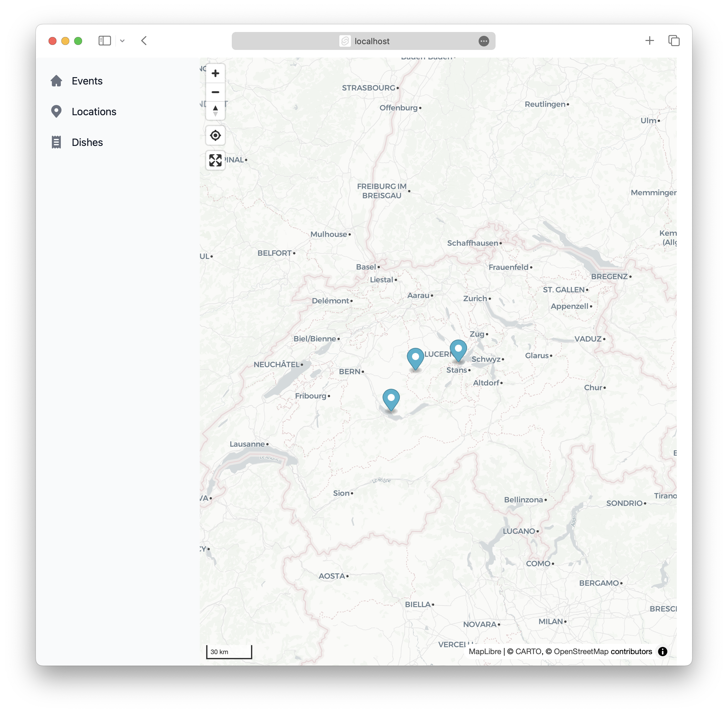Expand the browser sidebar chevron dropdown
Image resolution: width=728 pixels, height=713 pixels.
pyautogui.click(x=122, y=41)
